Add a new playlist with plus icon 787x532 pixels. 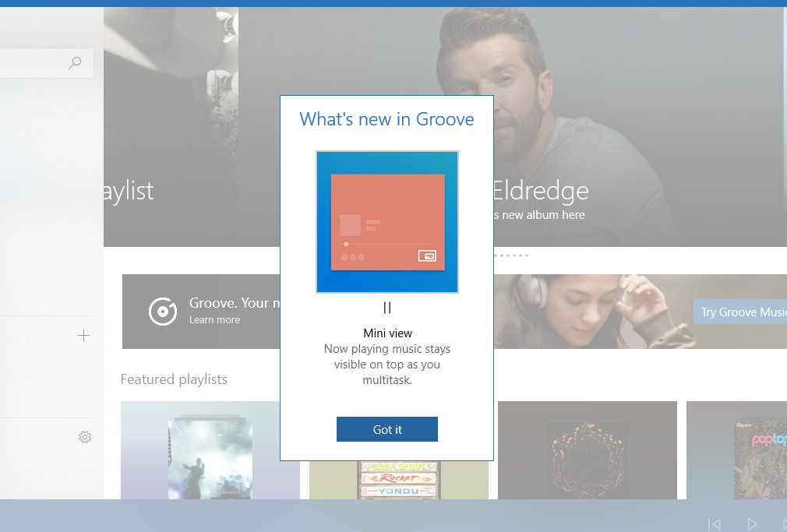(84, 335)
